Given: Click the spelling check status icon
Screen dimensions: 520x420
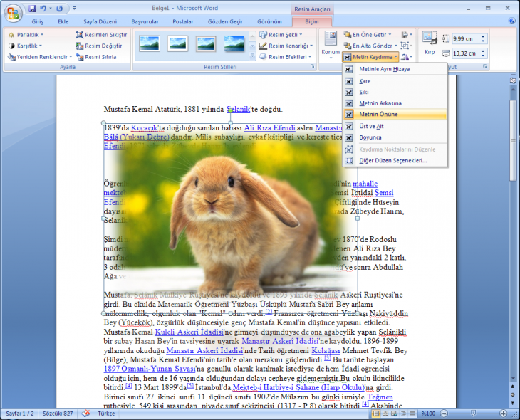Looking at the screenshot, I should (85, 414).
